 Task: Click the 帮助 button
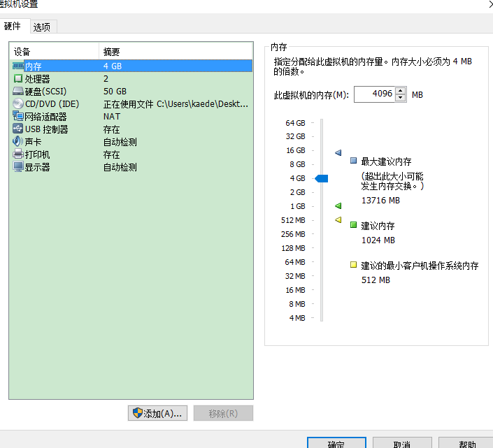click(467, 443)
